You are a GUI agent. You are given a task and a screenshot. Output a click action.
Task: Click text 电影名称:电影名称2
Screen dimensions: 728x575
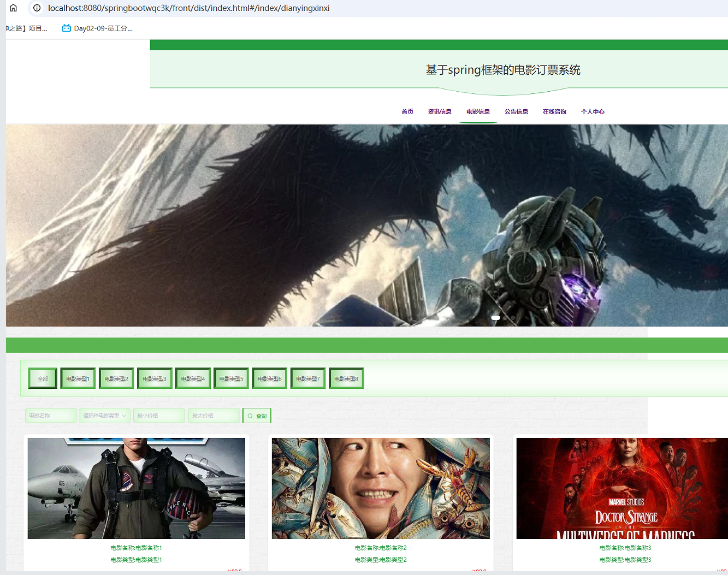tap(381, 548)
